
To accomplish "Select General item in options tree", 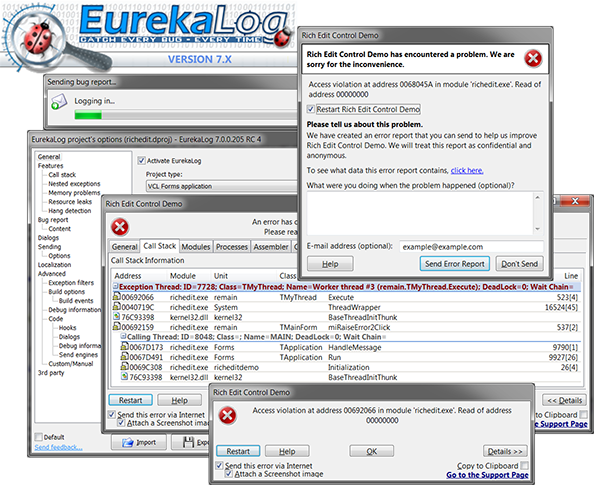I will (49, 156).
